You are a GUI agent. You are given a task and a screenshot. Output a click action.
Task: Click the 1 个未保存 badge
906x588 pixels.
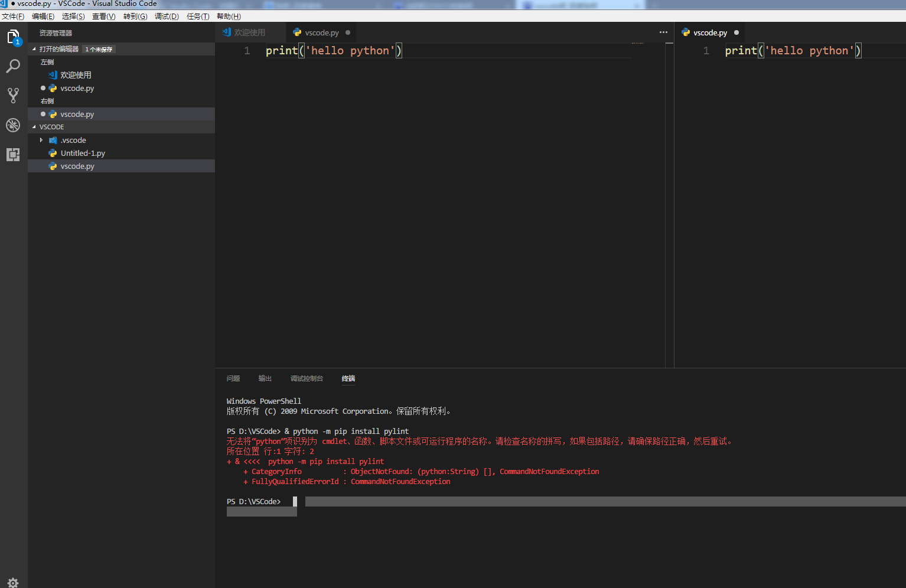99,50
